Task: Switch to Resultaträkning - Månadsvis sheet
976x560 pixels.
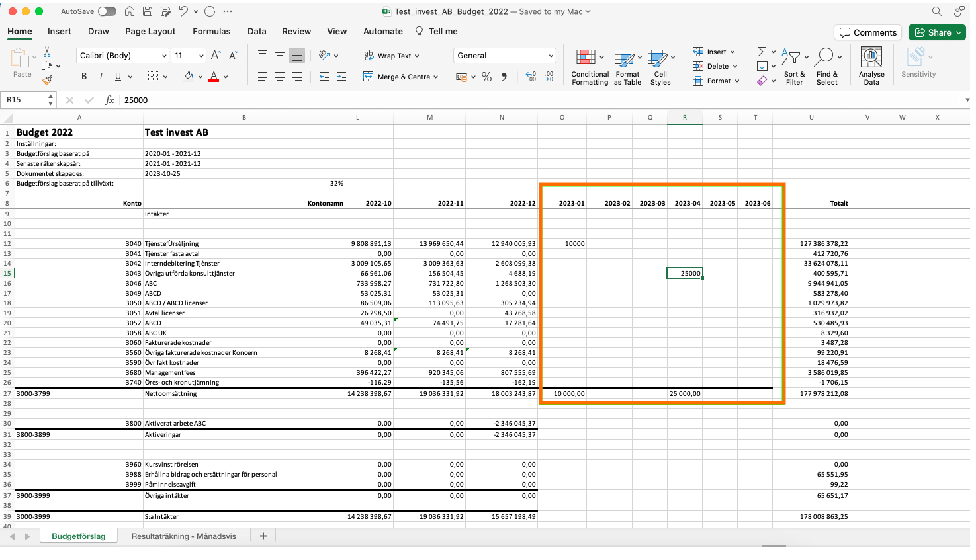Action: [x=183, y=536]
